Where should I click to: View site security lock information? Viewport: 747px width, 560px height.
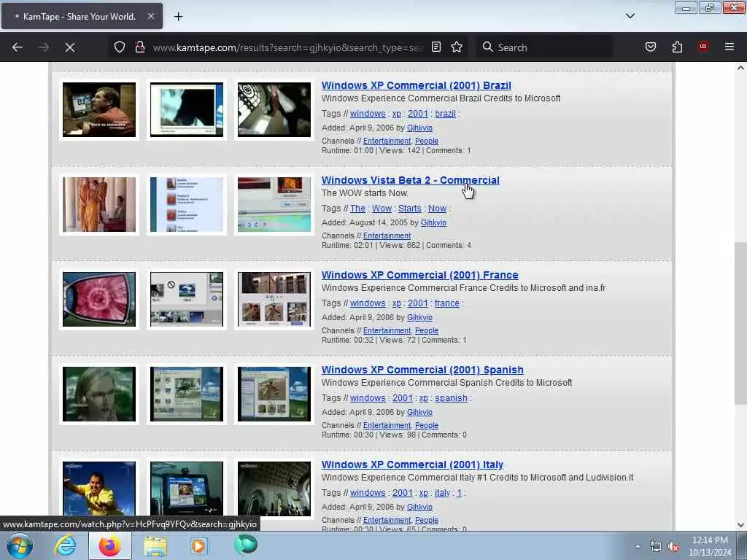click(139, 47)
